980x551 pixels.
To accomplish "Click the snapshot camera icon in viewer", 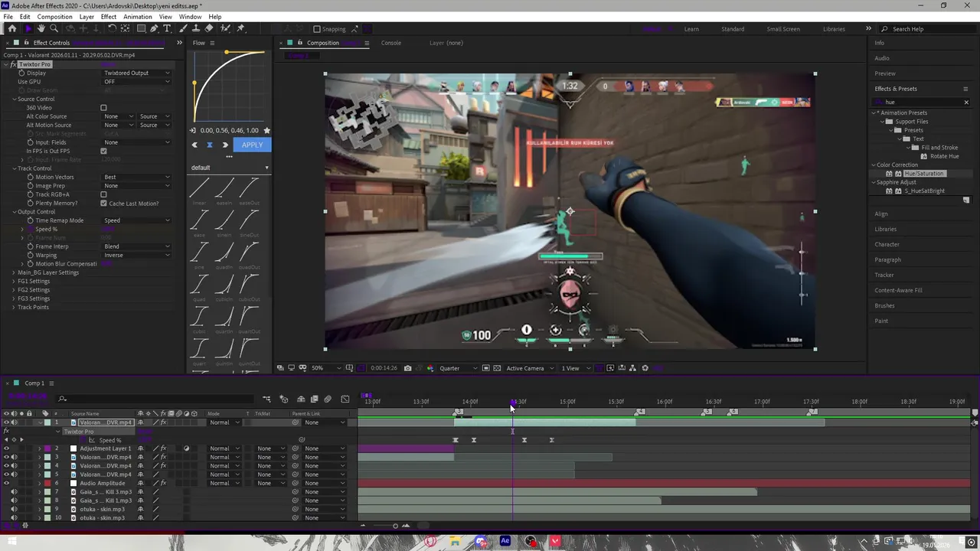I will click(x=407, y=368).
